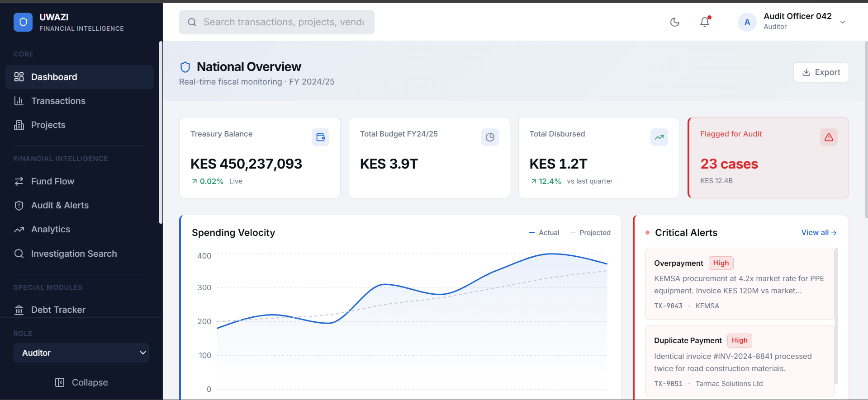Open the Duplicate Payment alert card

[740, 361]
